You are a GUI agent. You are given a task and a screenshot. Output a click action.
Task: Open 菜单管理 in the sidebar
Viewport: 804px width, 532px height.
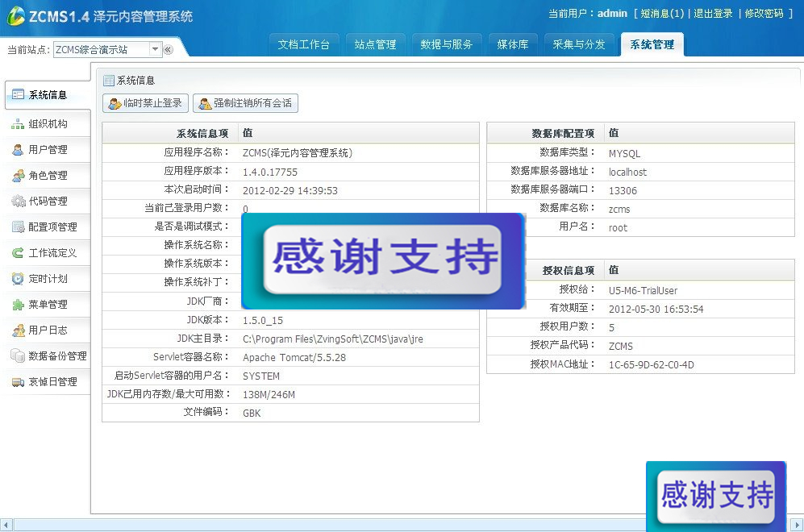coord(48,305)
